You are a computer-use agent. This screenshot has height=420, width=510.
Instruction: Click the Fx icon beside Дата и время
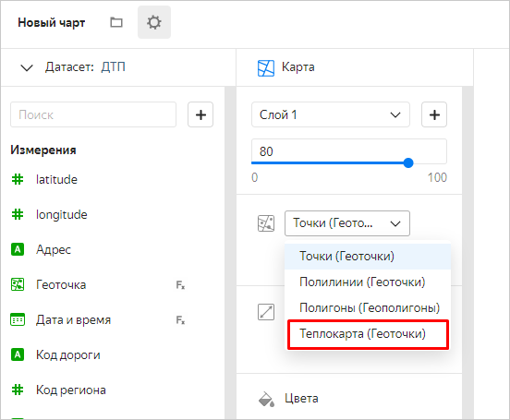[x=180, y=320]
